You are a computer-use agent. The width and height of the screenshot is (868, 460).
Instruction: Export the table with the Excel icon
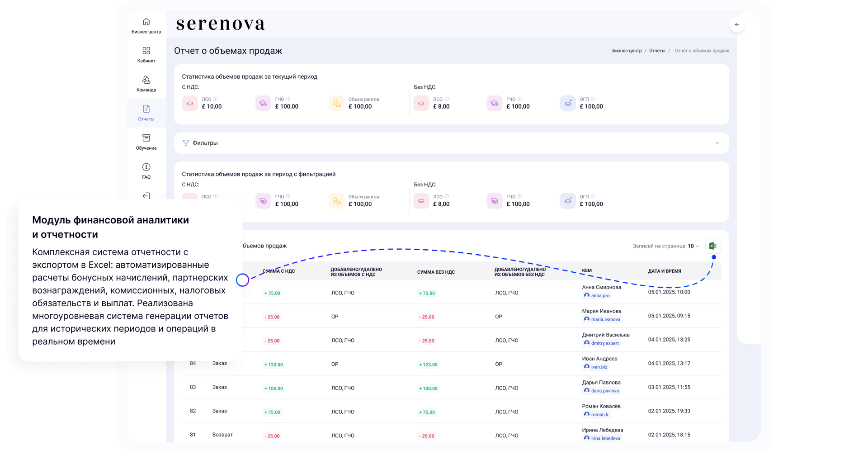713,246
